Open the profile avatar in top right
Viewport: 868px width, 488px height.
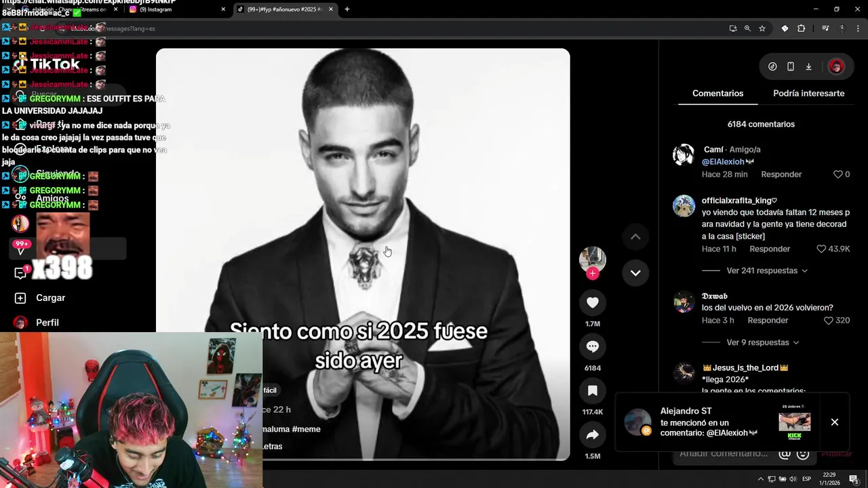tap(836, 66)
